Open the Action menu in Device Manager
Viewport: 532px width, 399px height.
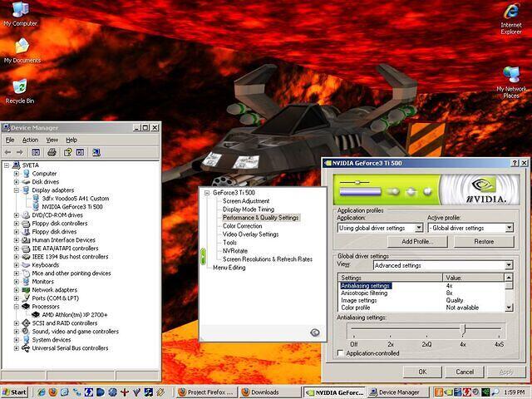(x=30, y=140)
